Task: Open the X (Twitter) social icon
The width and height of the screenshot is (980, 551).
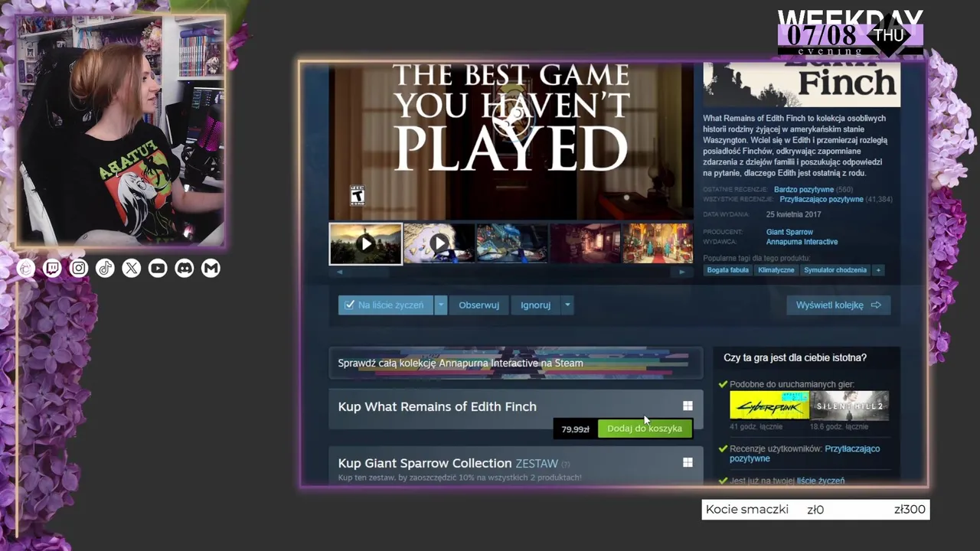Action: [x=132, y=269]
